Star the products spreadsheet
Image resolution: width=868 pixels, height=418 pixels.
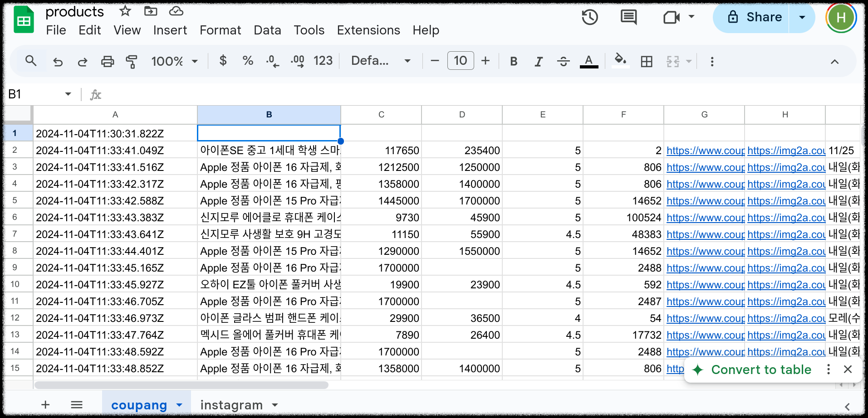[x=125, y=11]
